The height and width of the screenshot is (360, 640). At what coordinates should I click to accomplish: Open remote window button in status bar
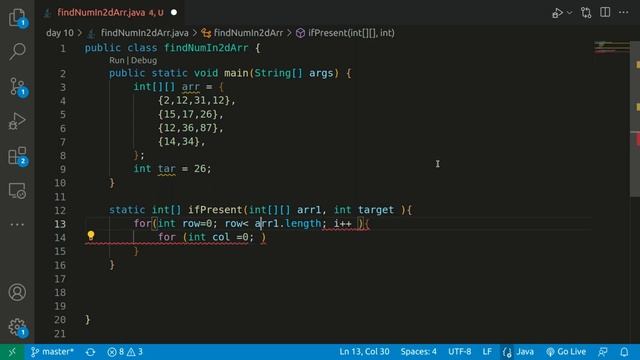tap(12, 351)
